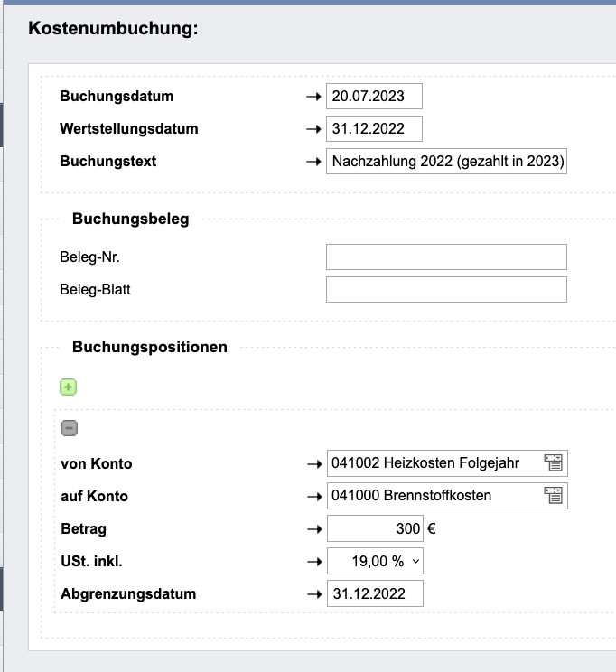Screen dimensions: 616x672
Task: Click the Abgrenzungsdatum label
Action: 128,594
